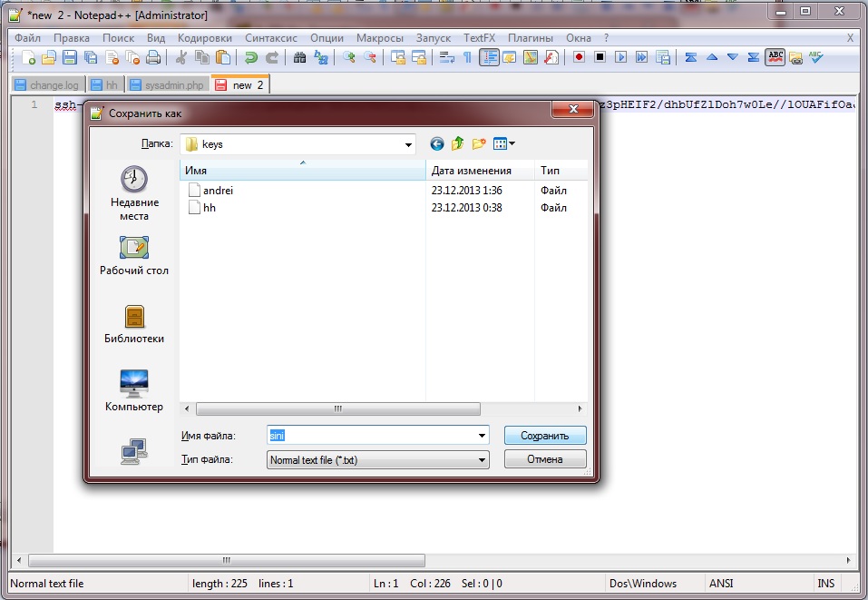Click the Close All toolbar icon

tap(132, 57)
